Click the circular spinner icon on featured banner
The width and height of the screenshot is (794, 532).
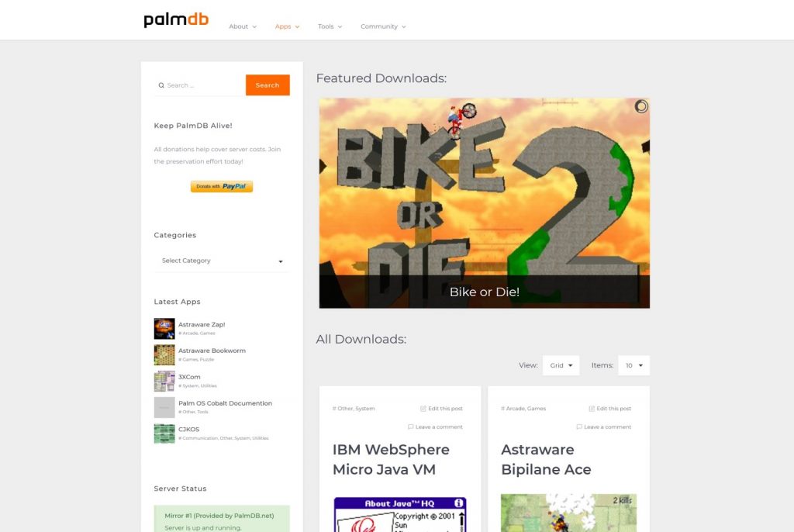pyautogui.click(x=641, y=106)
